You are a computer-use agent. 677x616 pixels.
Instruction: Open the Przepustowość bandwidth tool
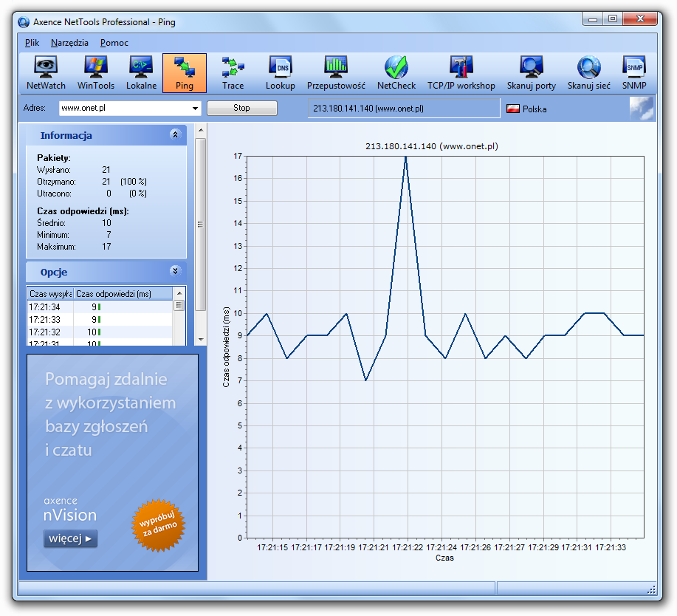click(336, 73)
